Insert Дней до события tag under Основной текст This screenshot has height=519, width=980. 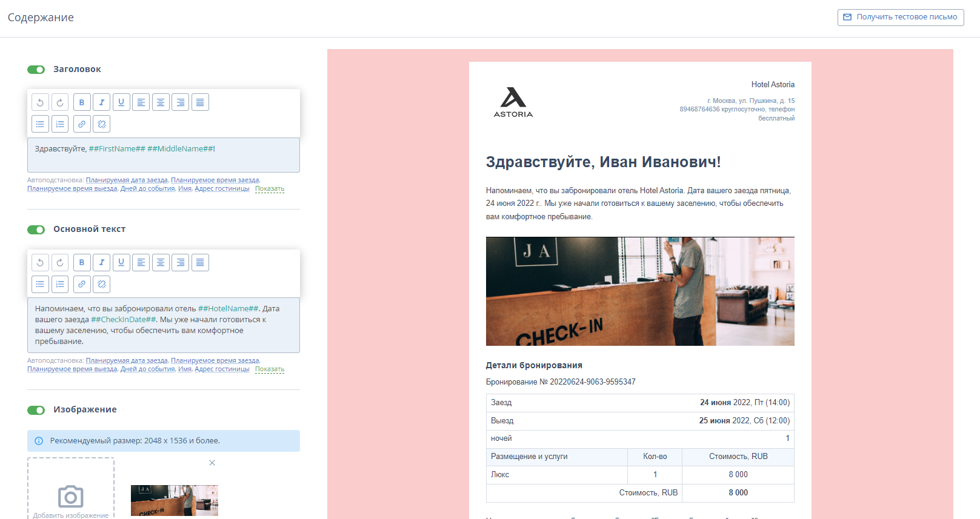[148, 369]
